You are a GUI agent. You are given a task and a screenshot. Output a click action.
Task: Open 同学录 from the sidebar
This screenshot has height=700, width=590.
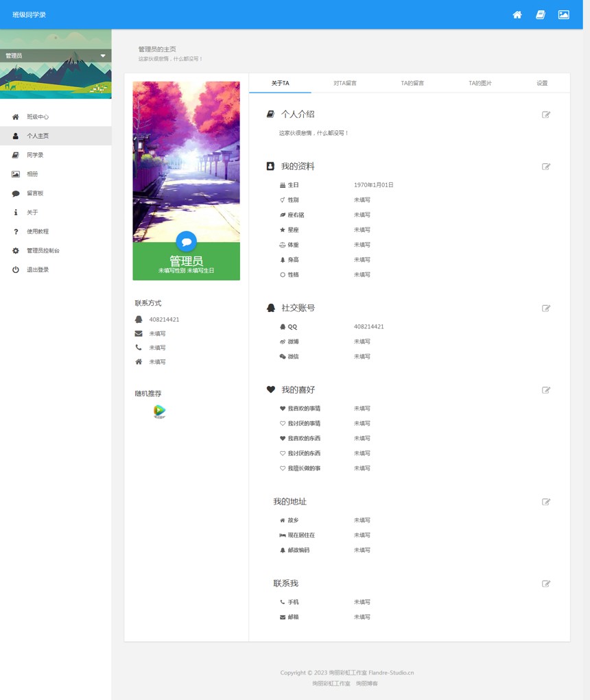pos(56,155)
